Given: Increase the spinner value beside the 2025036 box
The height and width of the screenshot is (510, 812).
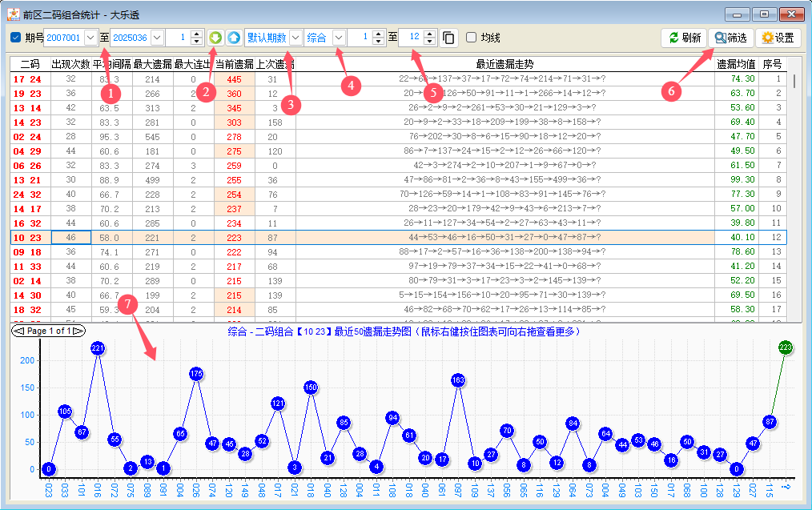Looking at the screenshot, I should (197, 34).
